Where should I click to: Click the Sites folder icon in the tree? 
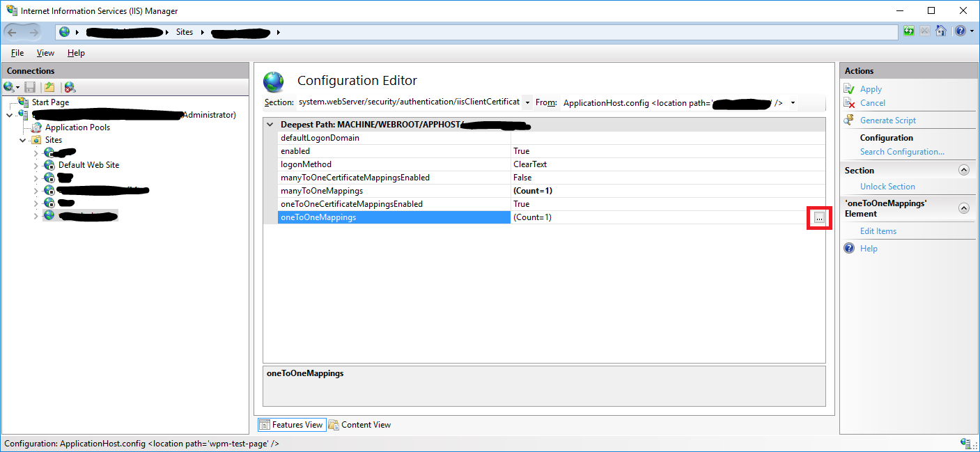(x=36, y=140)
